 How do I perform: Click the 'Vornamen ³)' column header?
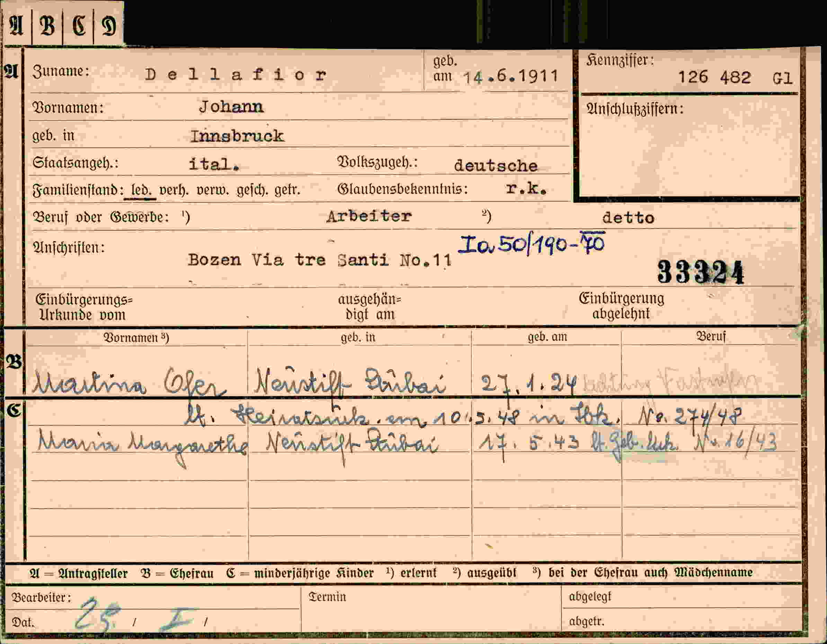click(x=136, y=337)
